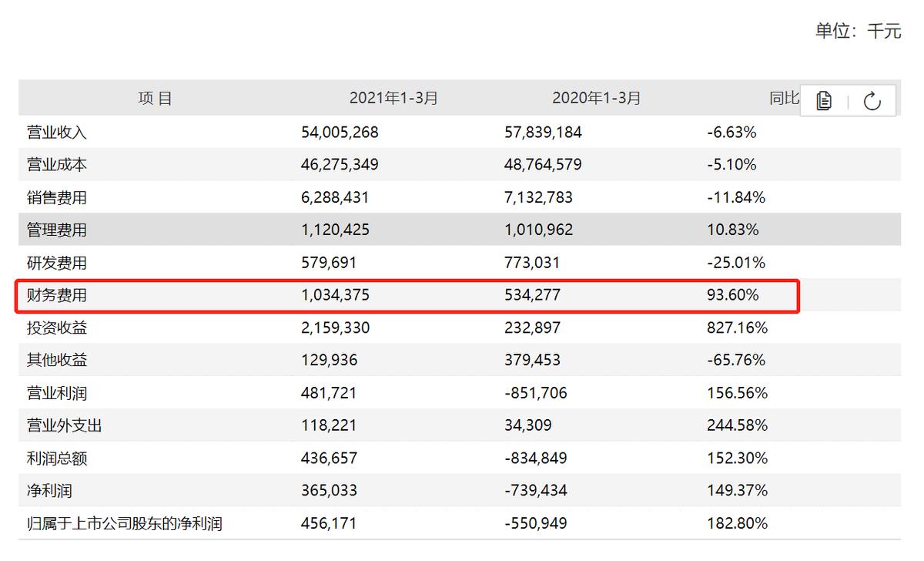Select the 利润总额 row label

pos(57,459)
